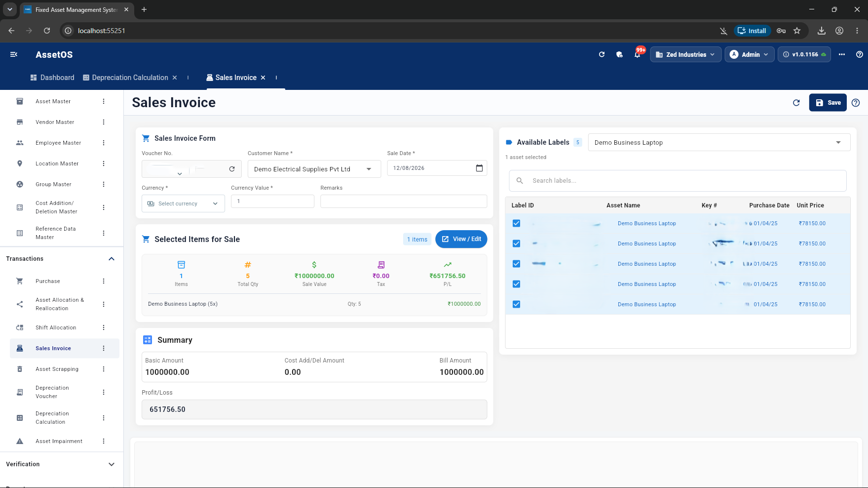Collapse the sidebar with the menu toggle icon

pos(14,54)
